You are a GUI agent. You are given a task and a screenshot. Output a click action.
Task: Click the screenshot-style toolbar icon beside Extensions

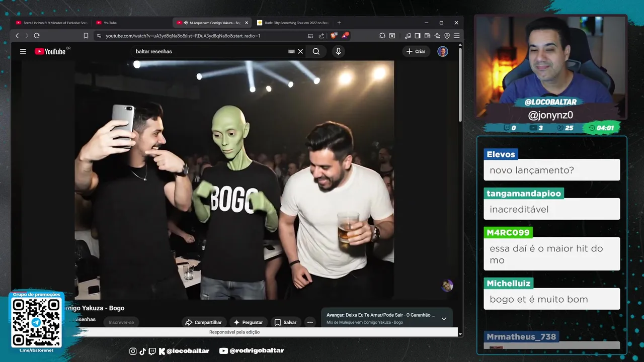tap(392, 36)
